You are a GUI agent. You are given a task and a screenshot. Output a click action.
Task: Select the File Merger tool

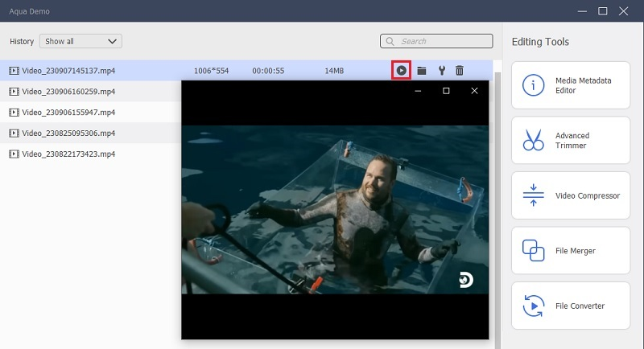tap(570, 251)
